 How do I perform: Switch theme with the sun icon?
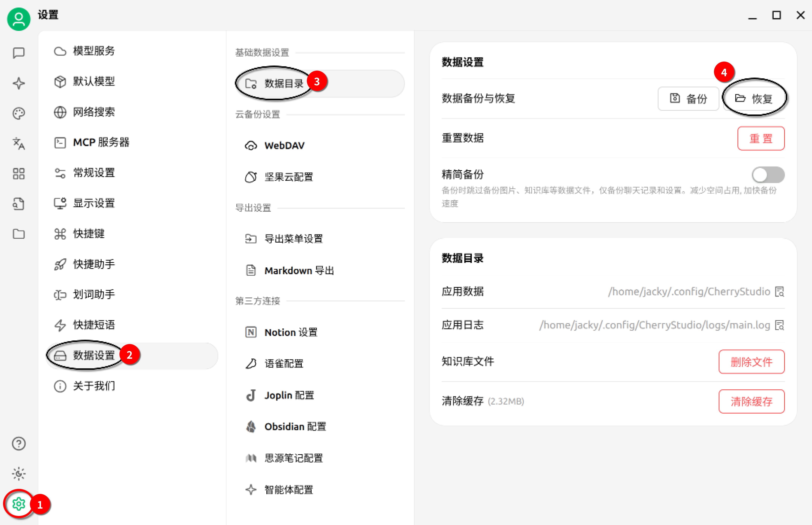click(x=19, y=474)
